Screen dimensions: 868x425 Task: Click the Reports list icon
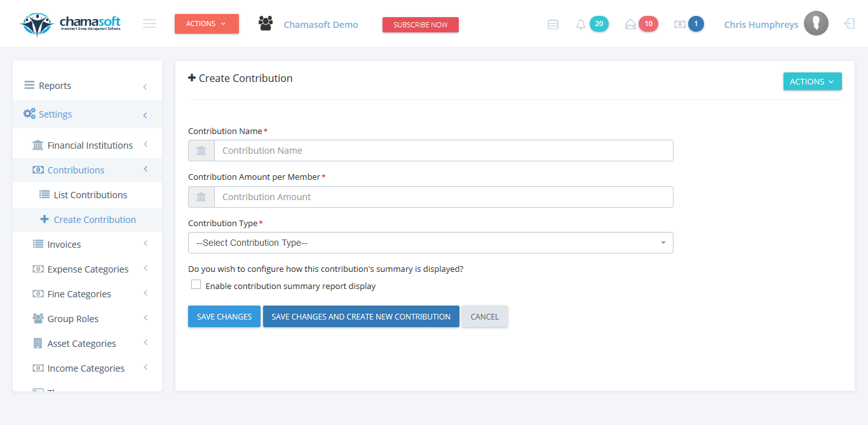pos(29,85)
